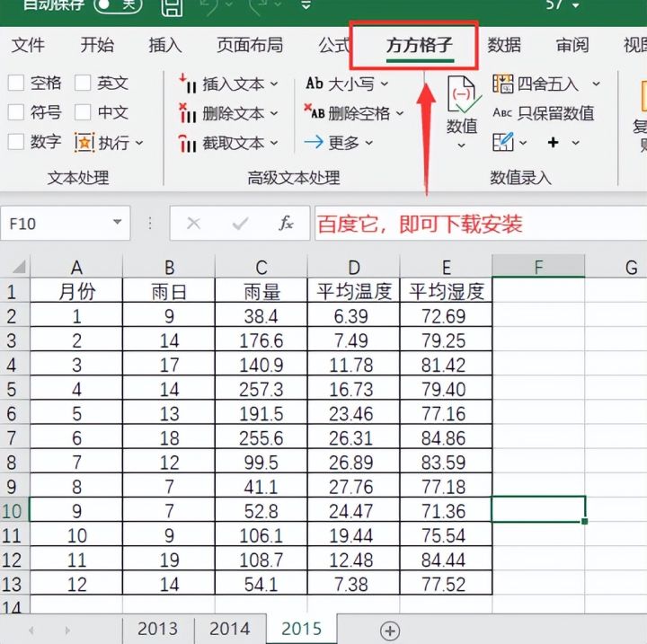Check the 中文 checkbox

point(83,111)
